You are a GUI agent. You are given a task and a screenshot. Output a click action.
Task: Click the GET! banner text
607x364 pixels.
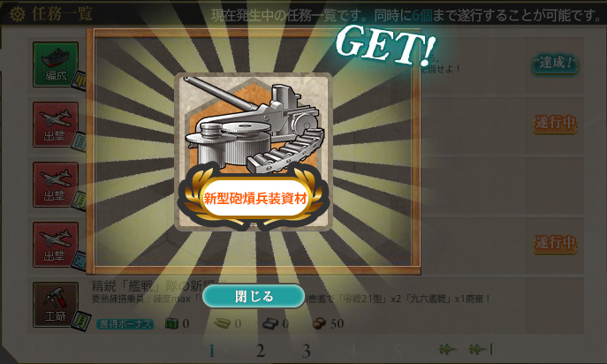[x=385, y=45]
